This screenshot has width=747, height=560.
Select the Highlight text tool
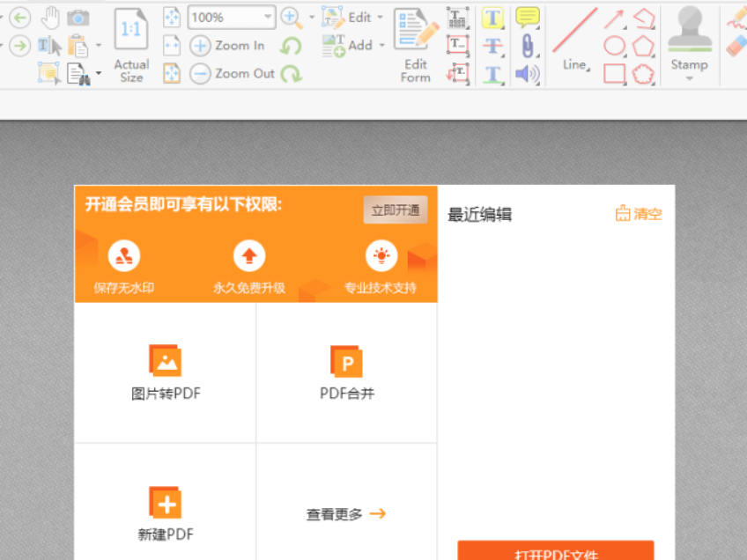coord(492,18)
